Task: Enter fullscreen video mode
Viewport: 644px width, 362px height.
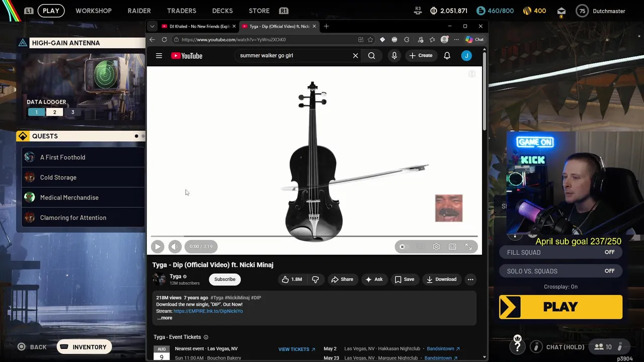Action: [468, 247]
